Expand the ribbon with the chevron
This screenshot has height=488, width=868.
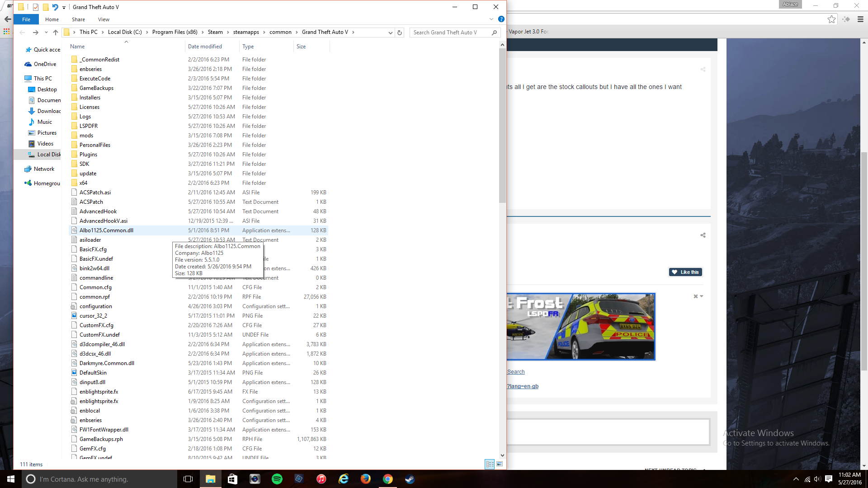(x=491, y=19)
